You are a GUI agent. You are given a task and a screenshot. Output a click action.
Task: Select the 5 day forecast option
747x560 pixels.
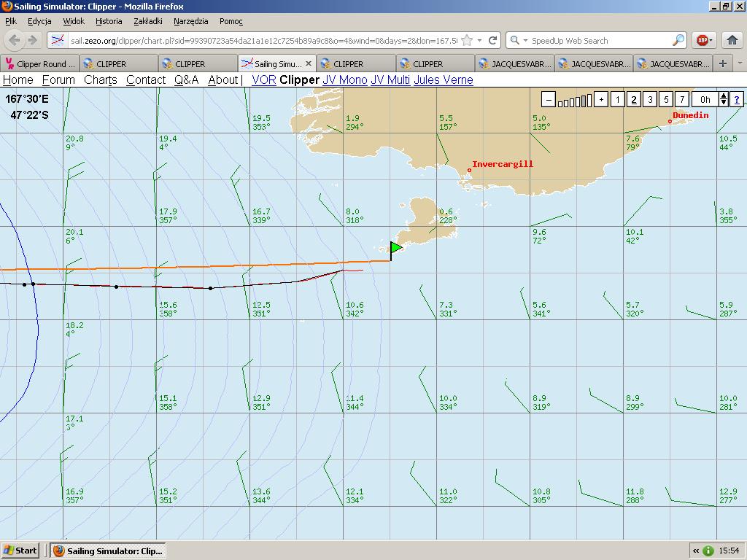coord(665,100)
